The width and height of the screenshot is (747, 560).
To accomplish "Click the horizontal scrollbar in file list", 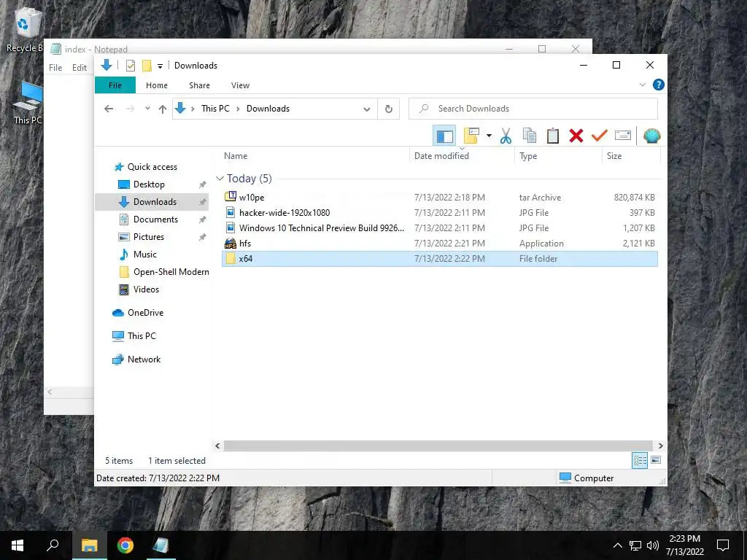I will pos(438,446).
